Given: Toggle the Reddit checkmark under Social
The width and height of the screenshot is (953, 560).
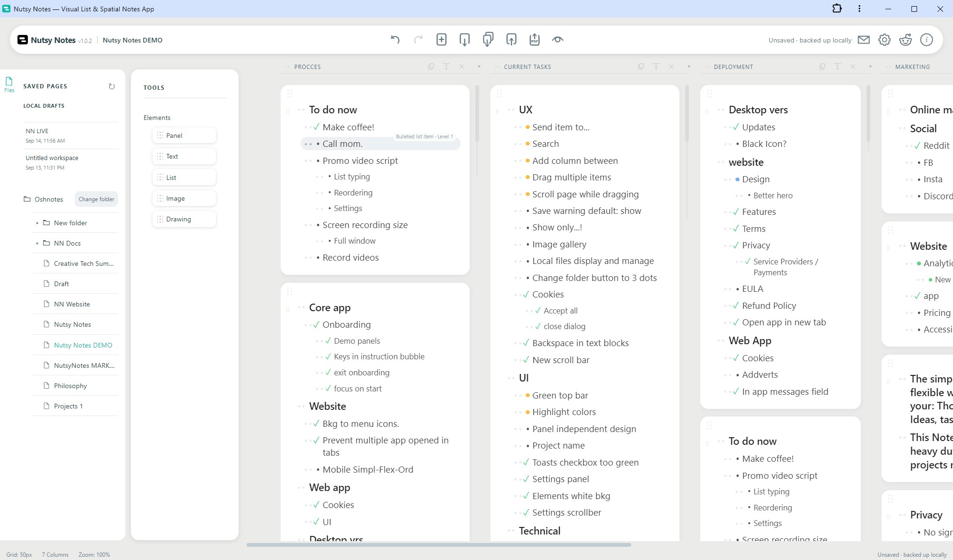Looking at the screenshot, I should [x=917, y=145].
